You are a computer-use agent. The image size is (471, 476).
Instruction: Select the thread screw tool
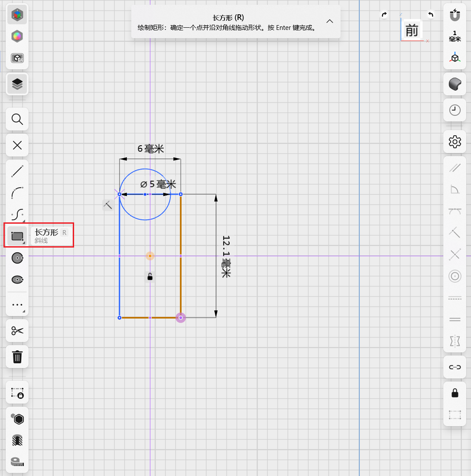point(17,440)
